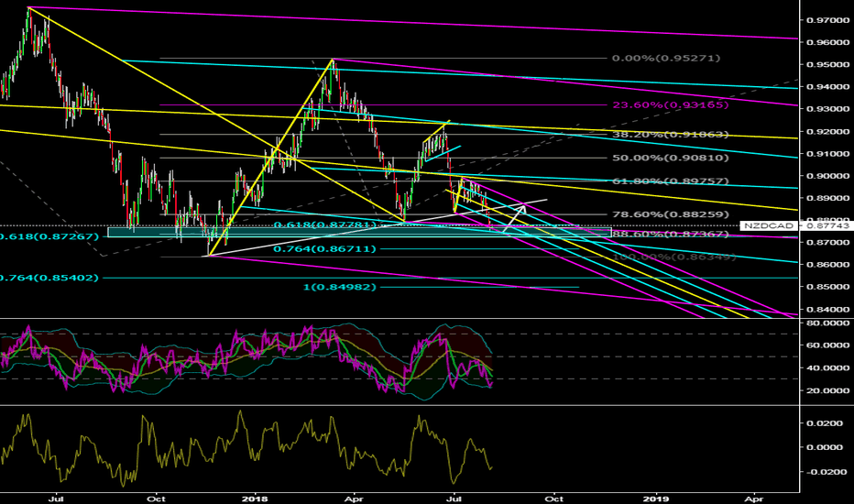Click the Jul label at the time axis start
The image size is (854, 504).
click(x=55, y=499)
